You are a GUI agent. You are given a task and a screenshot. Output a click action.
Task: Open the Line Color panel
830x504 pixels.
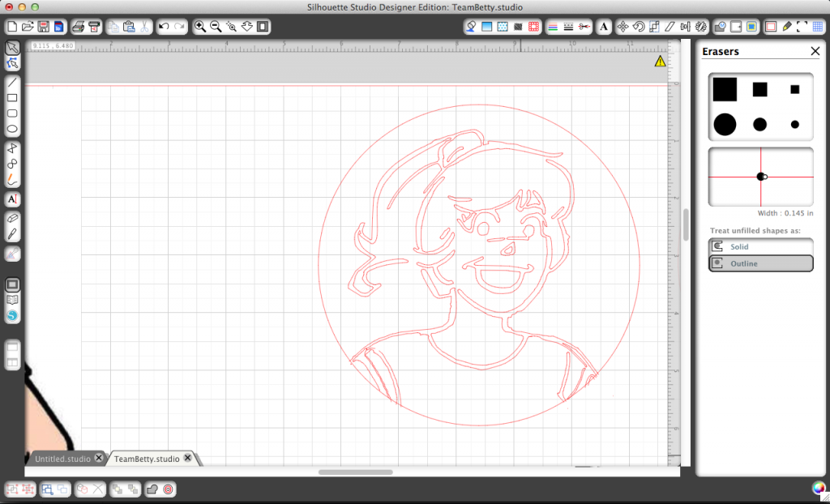coord(553,27)
